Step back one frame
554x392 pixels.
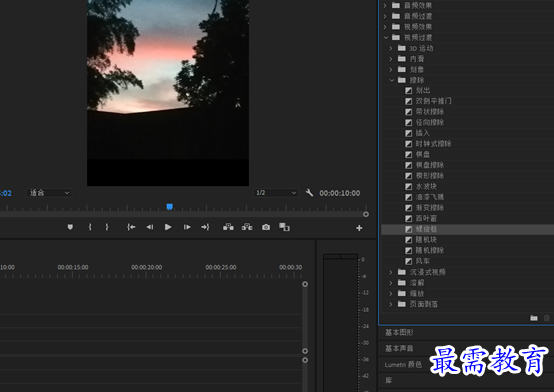point(150,227)
